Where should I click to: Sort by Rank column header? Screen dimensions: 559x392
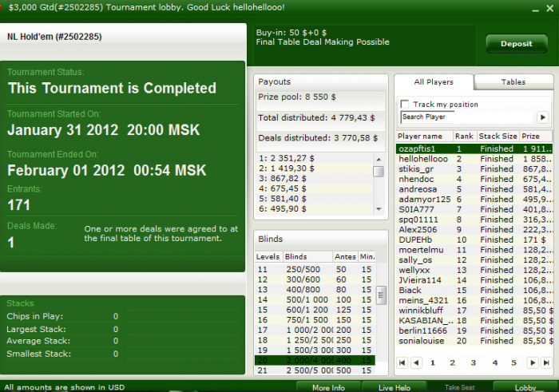tap(464, 137)
